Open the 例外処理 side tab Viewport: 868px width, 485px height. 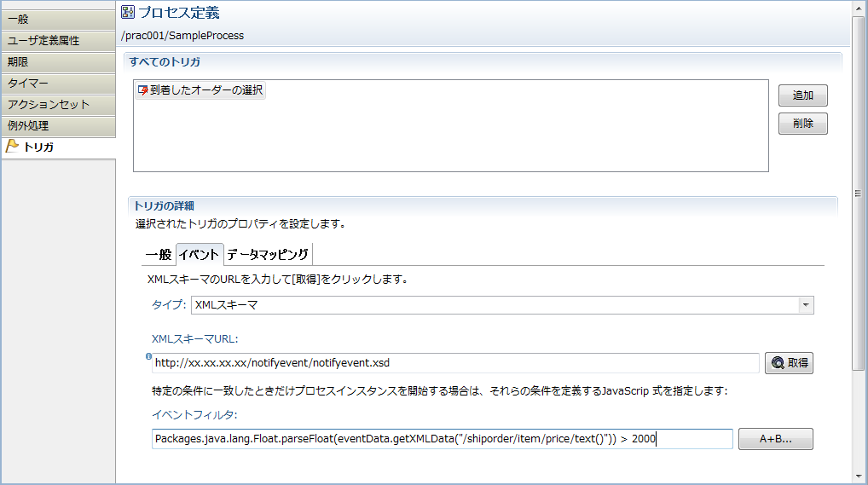tap(58, 126)
